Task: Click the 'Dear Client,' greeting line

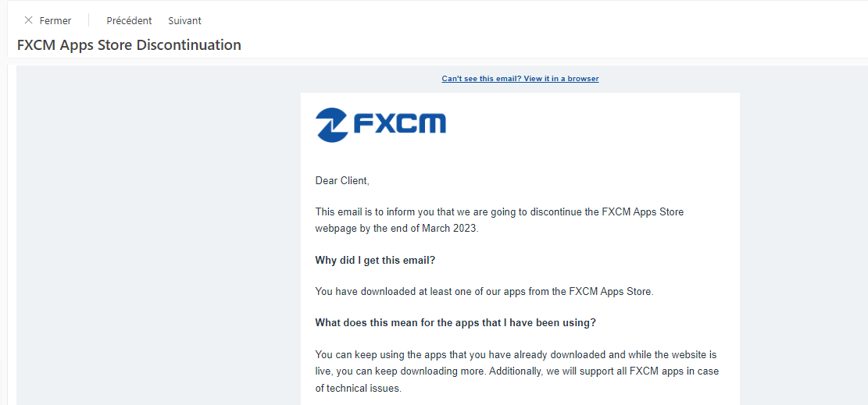Action: pyautogui.click(x=342, y=181)
